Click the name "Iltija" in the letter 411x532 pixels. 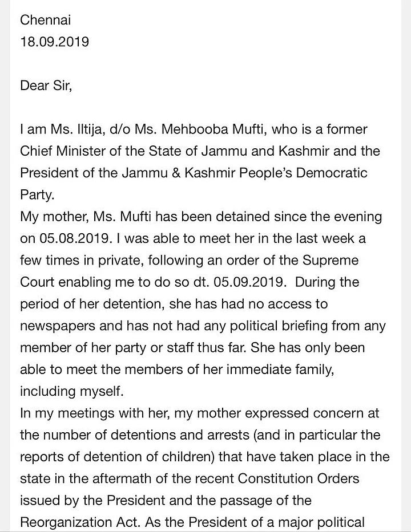pyautogui.click(x=74, y=129)
